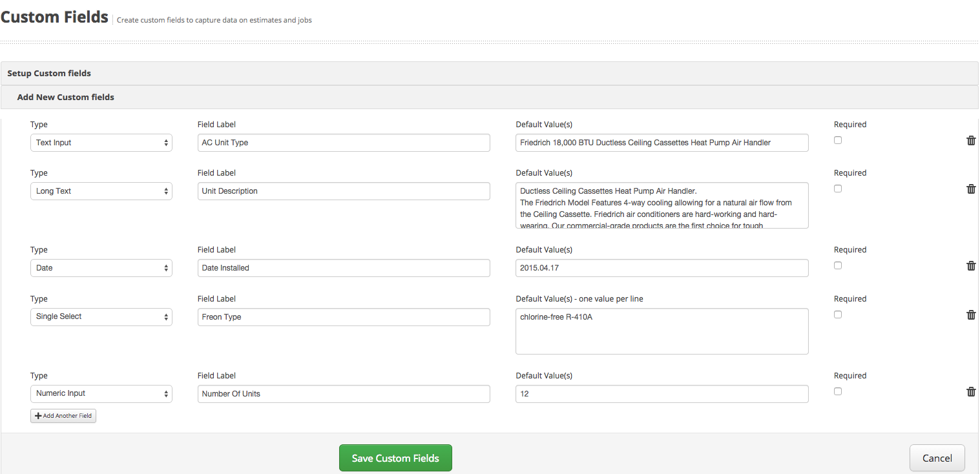Remove the Freon Type field via trash icon
Image resolution: width=980 pixels, height=474 pixels.
[x=971, y=314]
